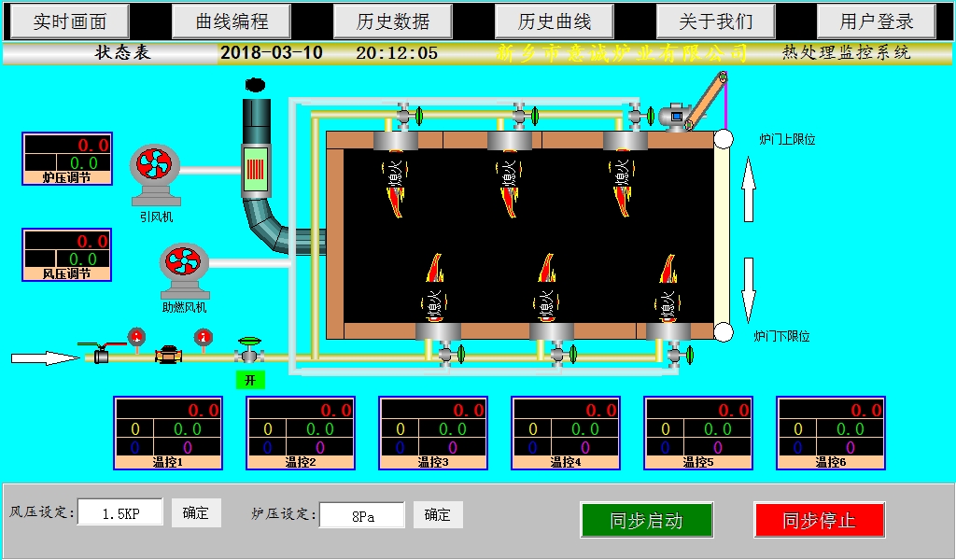Image resolution: width=956 pixels, height=560 pixels.
Task: Open the 用户登录 user login page
Action: tap(876, 21)
